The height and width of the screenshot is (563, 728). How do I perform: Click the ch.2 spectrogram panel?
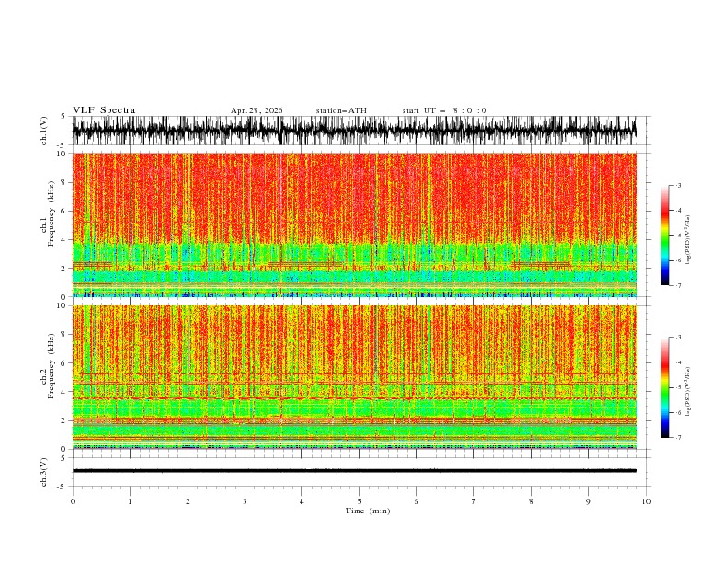click(354, 377)
